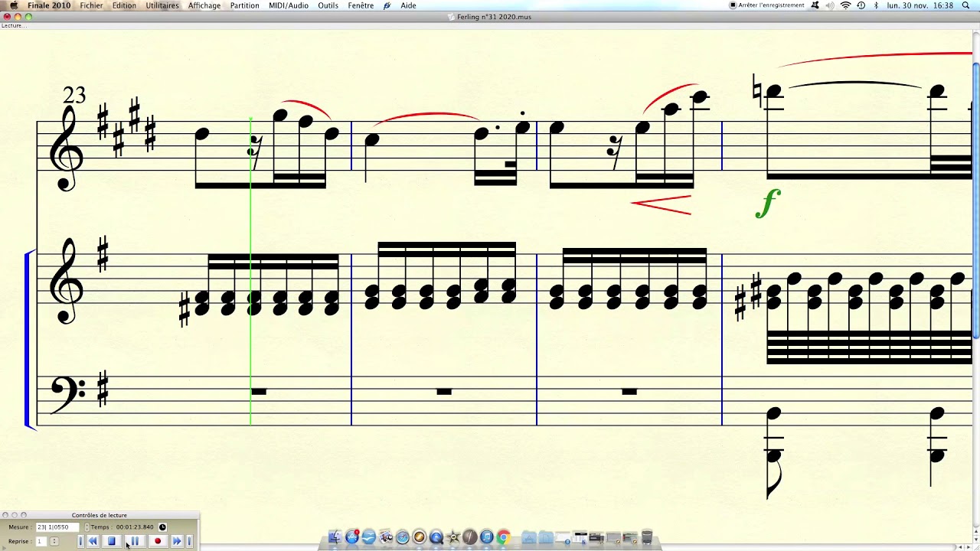Open the Outils menu
Viewport: 980px width, 551px height.
tap(328, 5)
